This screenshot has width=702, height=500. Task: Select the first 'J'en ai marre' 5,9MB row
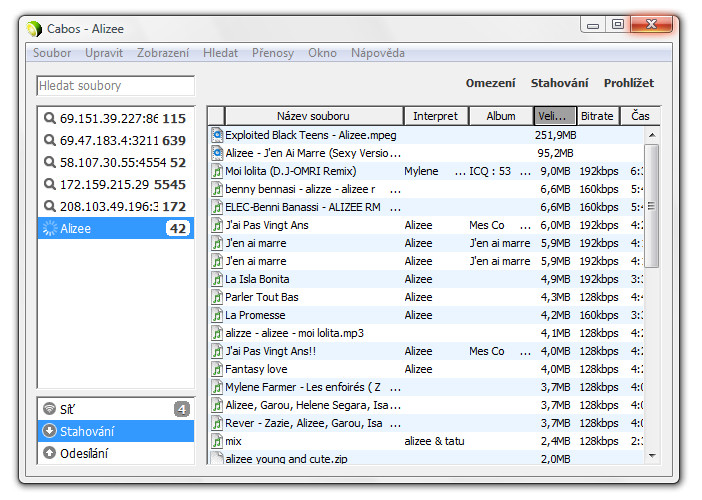pyautogui.click(x=426, y=243)
